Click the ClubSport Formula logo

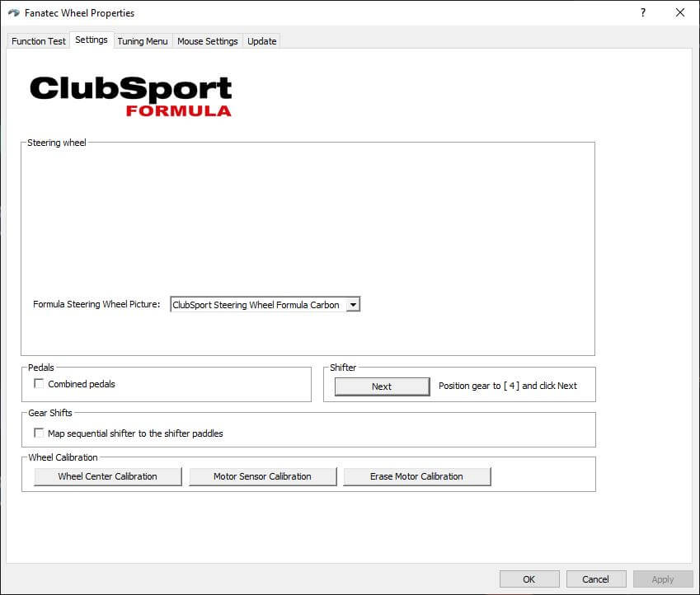pyautogui.click(x=131, y=96)
